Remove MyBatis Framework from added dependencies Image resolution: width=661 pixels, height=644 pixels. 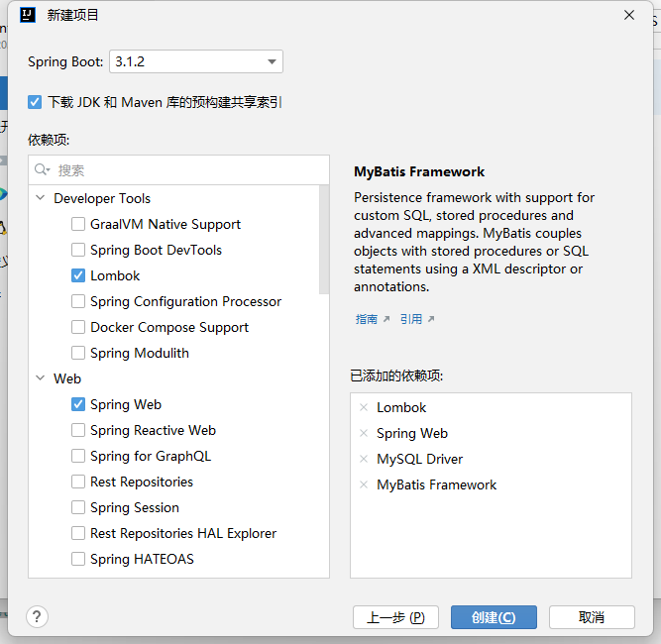tap(364, 484)
